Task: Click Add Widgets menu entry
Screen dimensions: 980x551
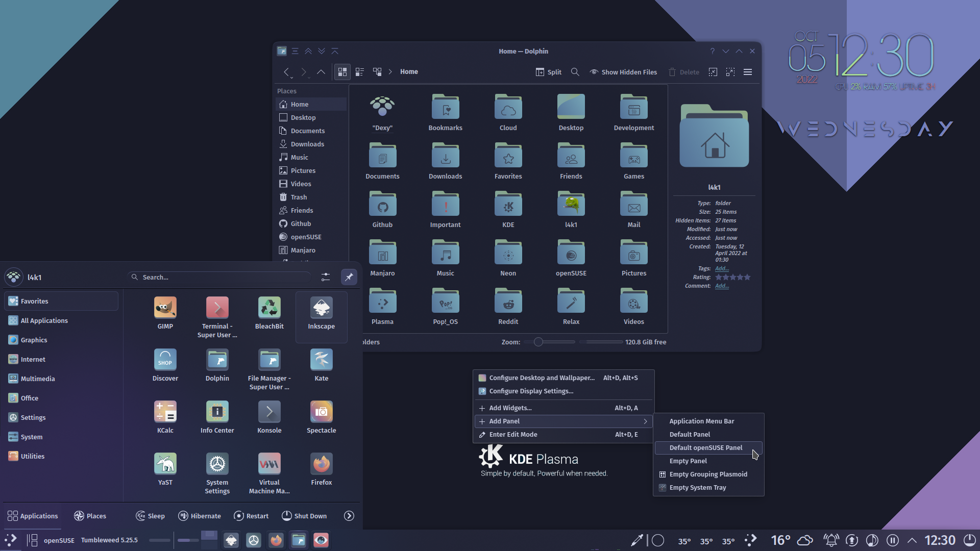Action: (x=563, y=408)
